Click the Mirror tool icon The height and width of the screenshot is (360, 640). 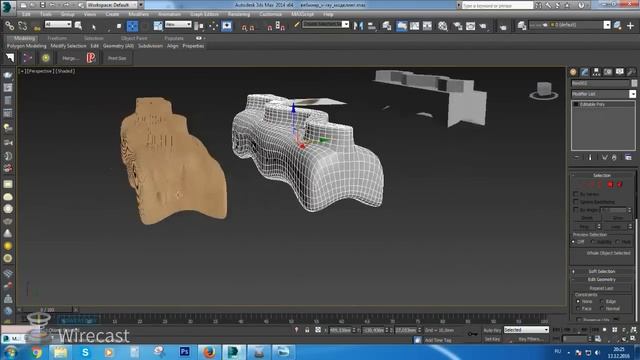pyautogui.click(x=358, y=26)
